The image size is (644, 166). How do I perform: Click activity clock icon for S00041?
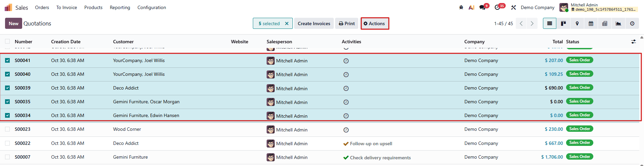tap(346, 61)
